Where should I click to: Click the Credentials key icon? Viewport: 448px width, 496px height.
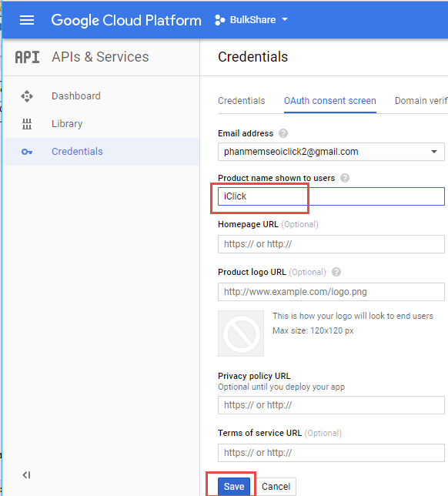[27, 152]
